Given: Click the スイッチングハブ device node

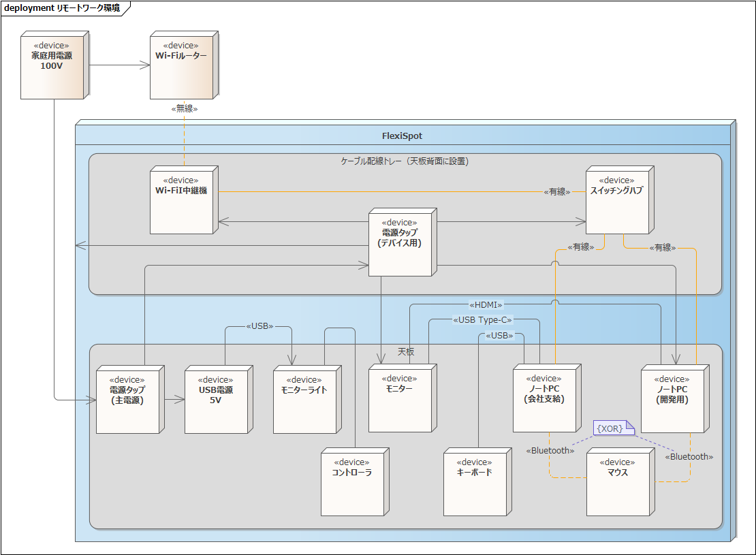Looking at the screenshot, I should pos(616,203).
